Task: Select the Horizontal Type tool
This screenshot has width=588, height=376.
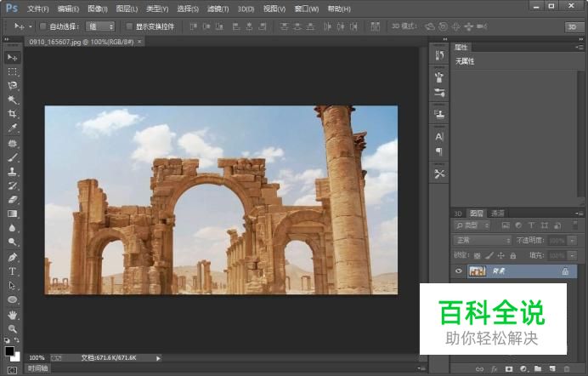Action: 13,271
